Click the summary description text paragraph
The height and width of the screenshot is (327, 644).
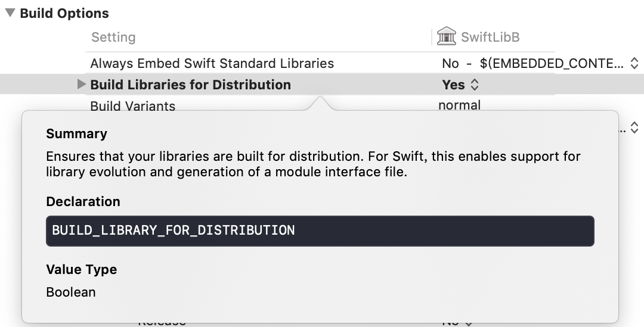[x=313, y=164]
